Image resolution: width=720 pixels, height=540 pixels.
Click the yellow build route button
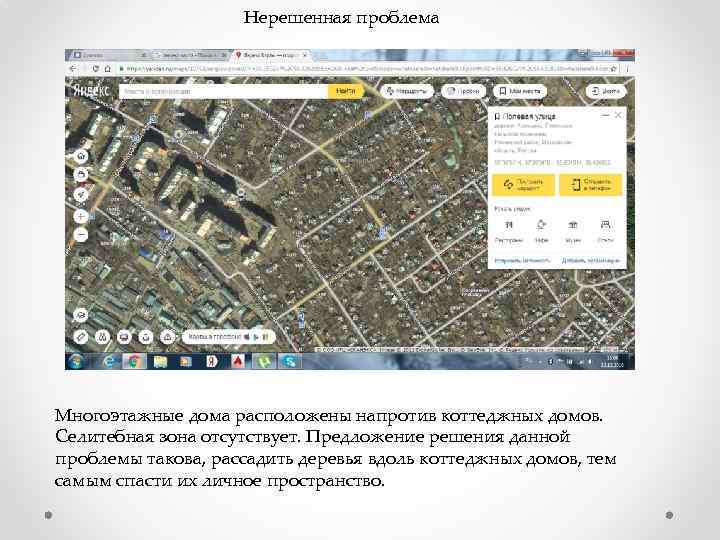(523, 185)
